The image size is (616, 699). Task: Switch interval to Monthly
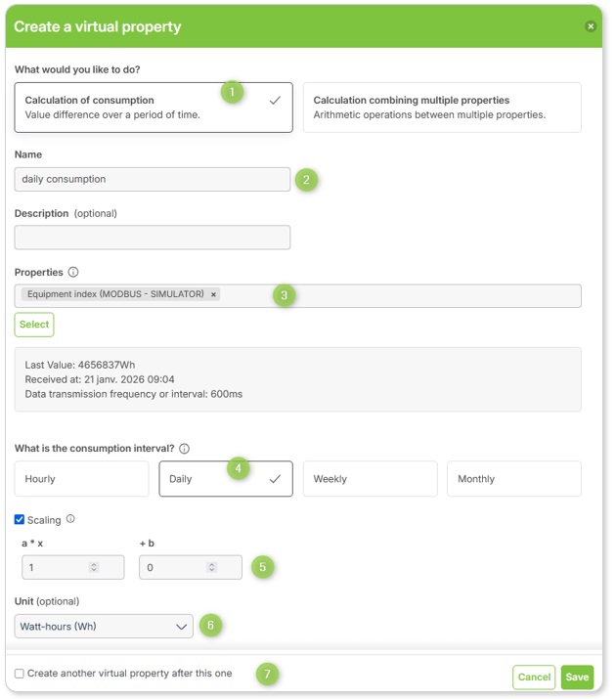click(514, 479)
